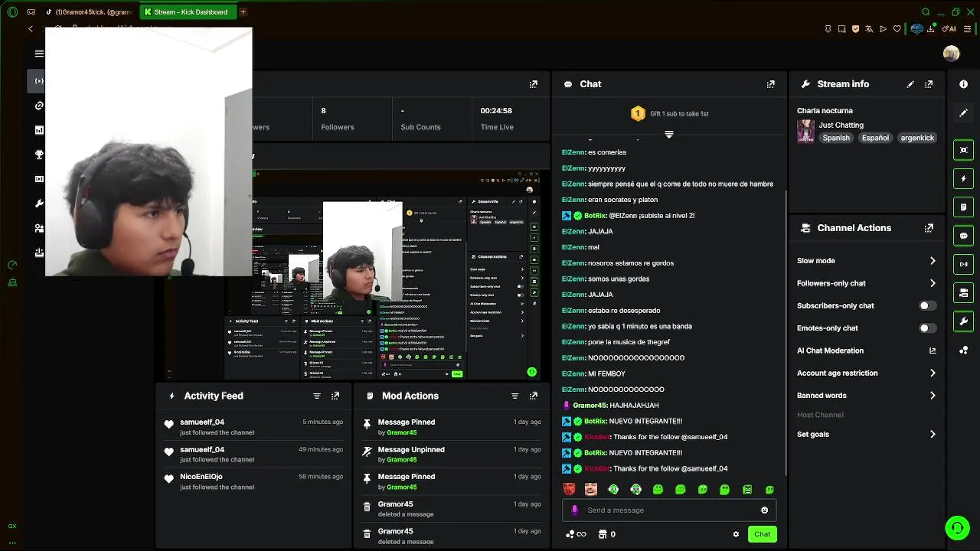The height and width of the screenshot is (551, 980).
Task: Click the chat panel scrollbar
Action: (x=786, y=333)
